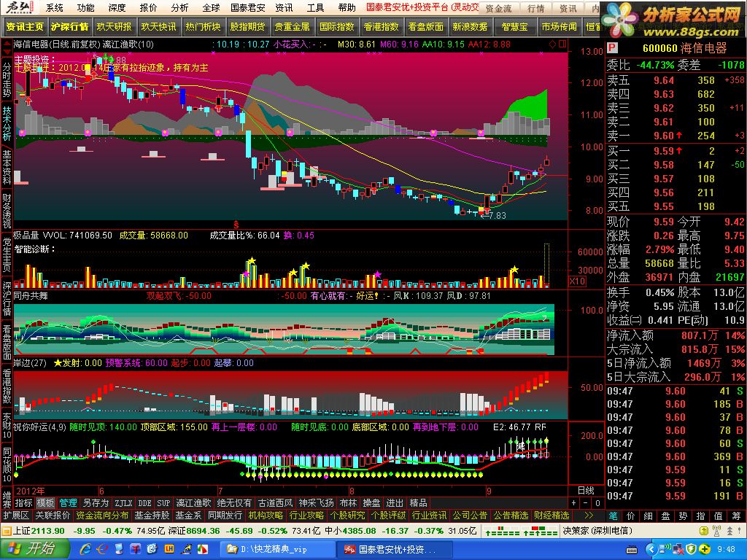Click the 新浪数据 toolbar button
The width and height of the screenshot is (747, 560).
pyautogui.click(x=471, y=27)
